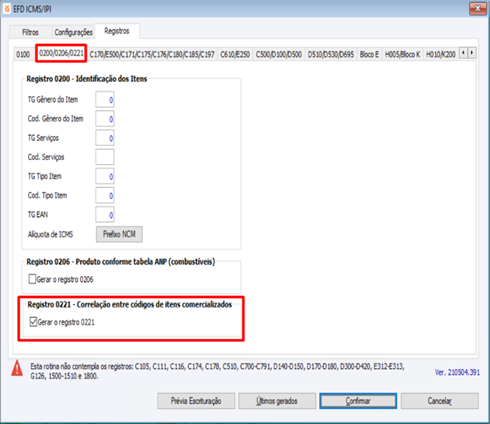Close the EFD ICMS/IPI window
The image size is (490, 424).
point(478,9)
